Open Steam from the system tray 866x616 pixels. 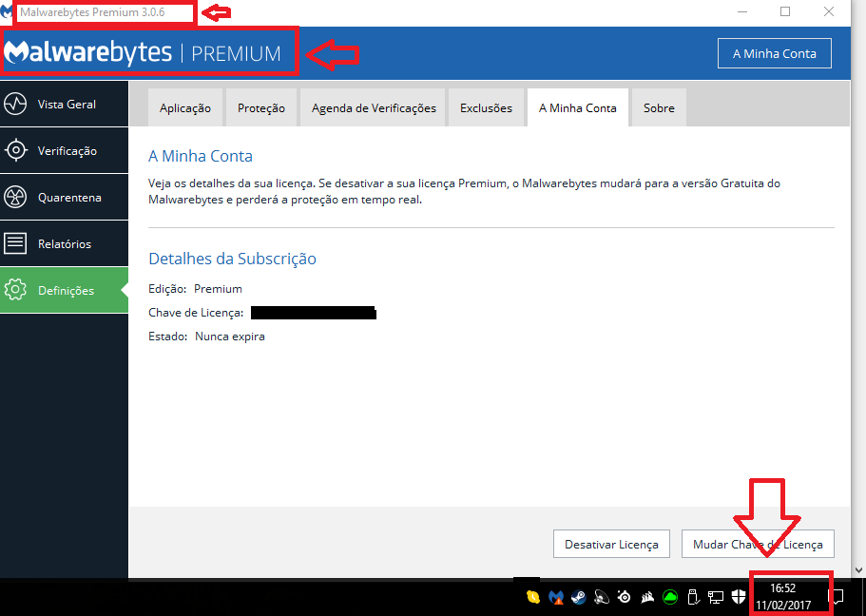click(x=579, y=597)
